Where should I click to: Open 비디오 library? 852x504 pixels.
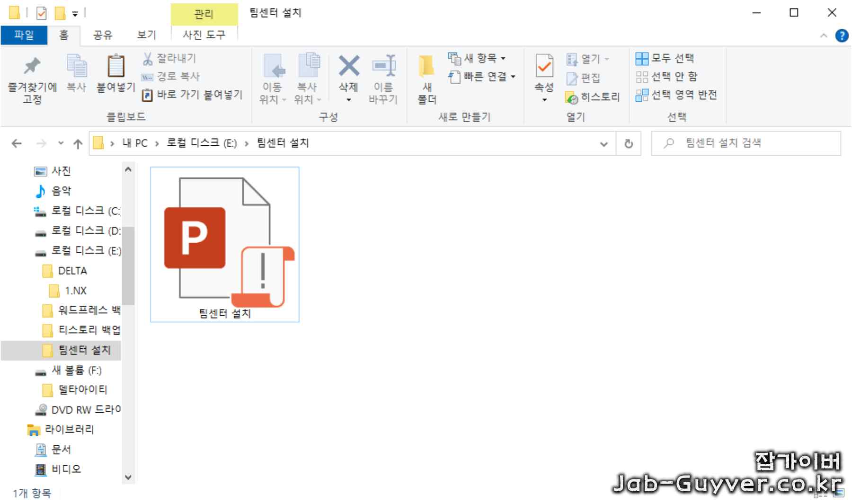point(58,469)
